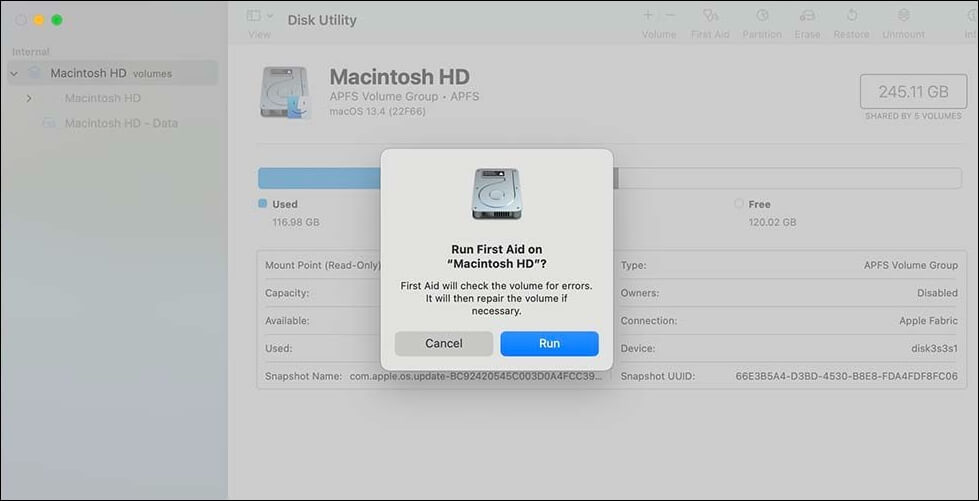Add a volume with the plus icon
This screenshot has width=979, height=501.
(x=648, y=16)
